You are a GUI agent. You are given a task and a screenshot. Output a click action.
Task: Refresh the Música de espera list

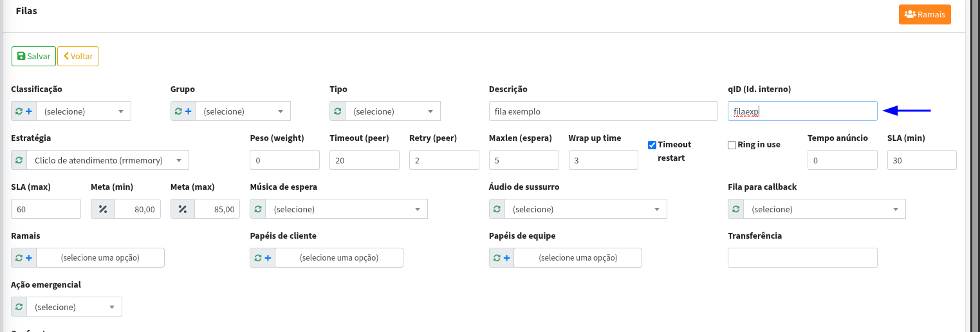tap(258, 209)
